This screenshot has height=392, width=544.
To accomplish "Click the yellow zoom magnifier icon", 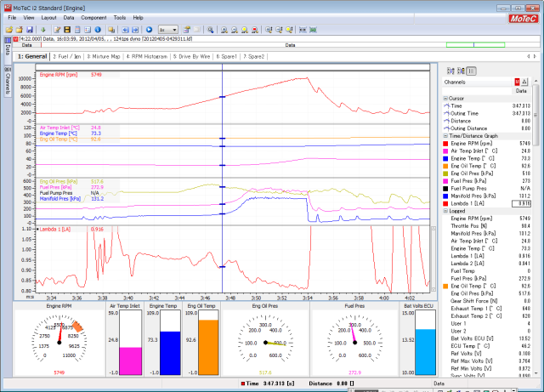I will pos(245,30).
